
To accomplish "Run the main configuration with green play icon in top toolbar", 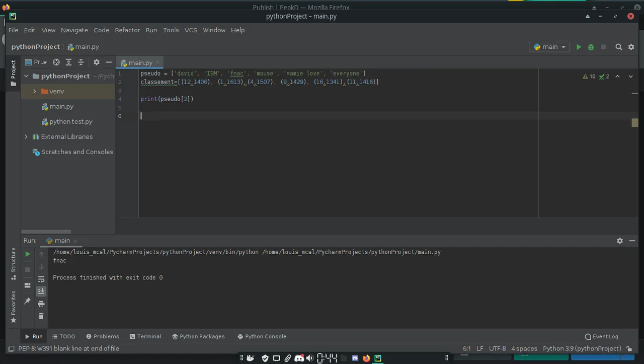I will [x=579, y=47].
